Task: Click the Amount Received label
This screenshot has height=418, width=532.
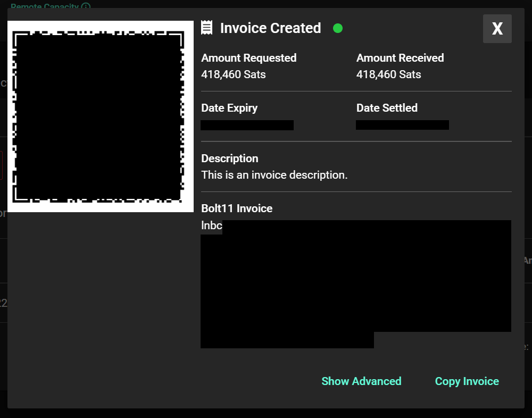Action: (400, 57)
